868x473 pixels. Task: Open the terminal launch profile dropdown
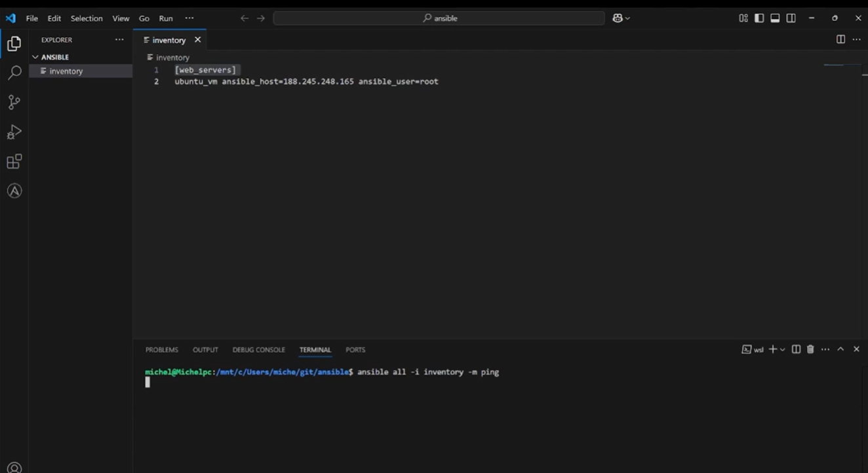[x=782, y=350]
